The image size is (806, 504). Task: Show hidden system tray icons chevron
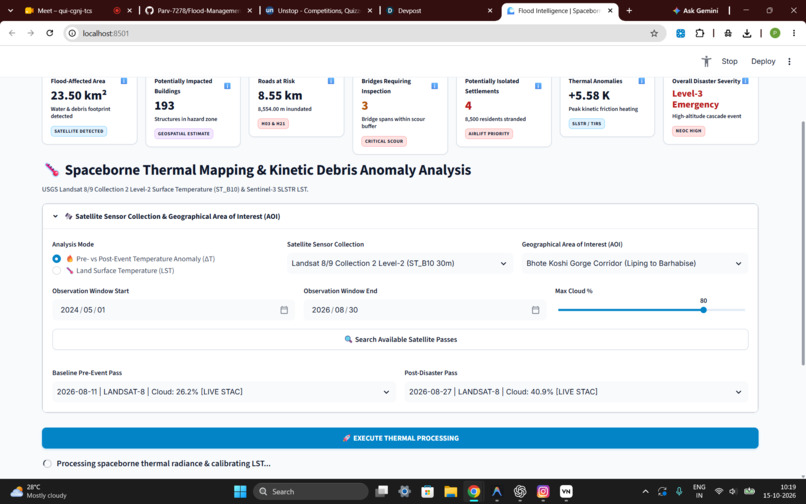click(645, 492)
